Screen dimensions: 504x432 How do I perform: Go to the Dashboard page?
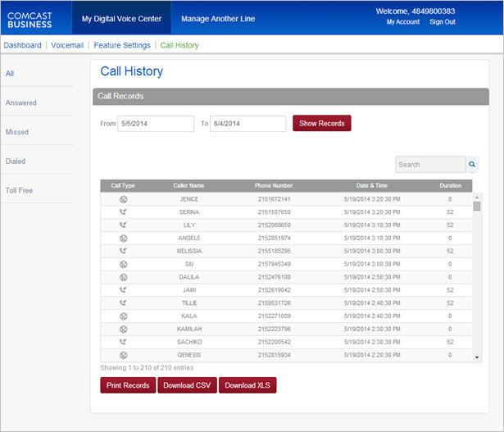[22, 45]
